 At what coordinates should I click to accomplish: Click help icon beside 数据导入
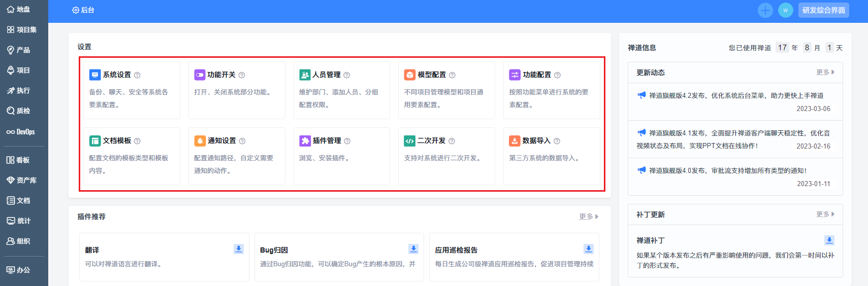click(x=557, y=141)
